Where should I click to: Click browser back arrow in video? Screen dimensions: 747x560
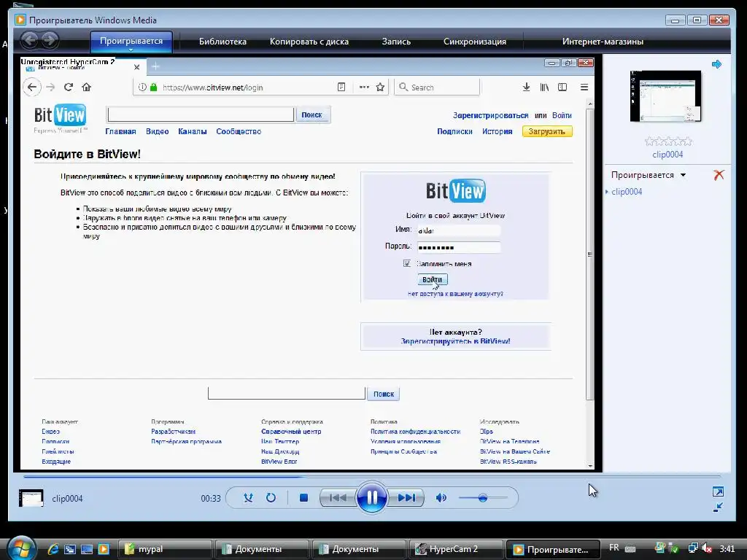click(32, 87)
